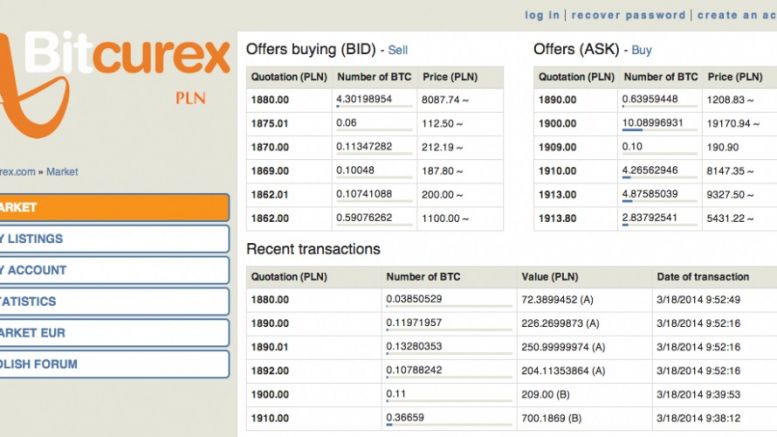This screenshot has width=777, height=437.
Task: Select ASK amount 4.87585039
Action: [x=650, y=194]
